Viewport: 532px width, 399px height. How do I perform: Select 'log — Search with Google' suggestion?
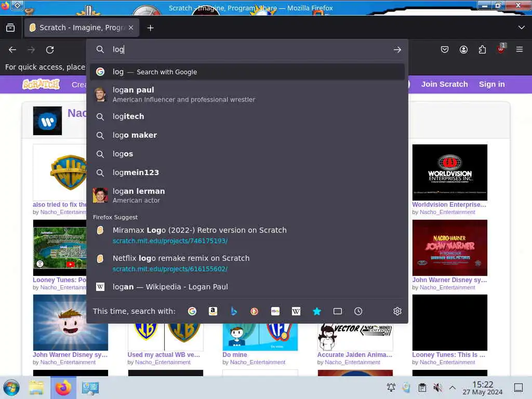coord(247,72)
